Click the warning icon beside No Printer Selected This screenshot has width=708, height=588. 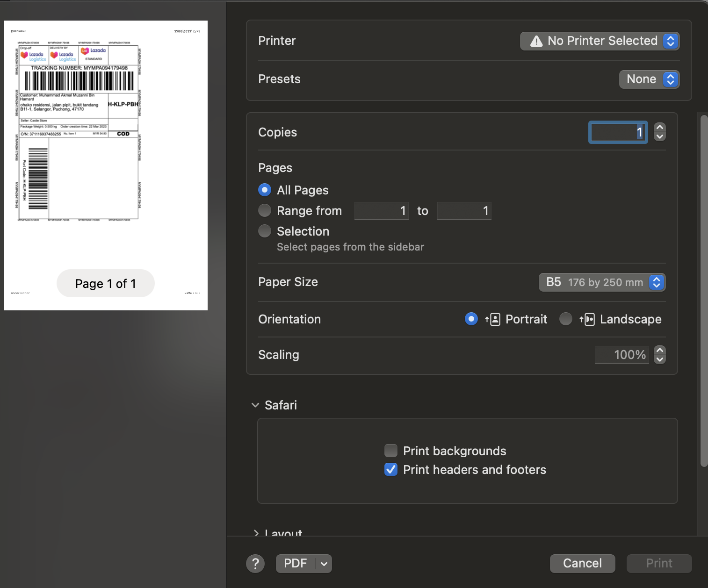tap(536, 41)
